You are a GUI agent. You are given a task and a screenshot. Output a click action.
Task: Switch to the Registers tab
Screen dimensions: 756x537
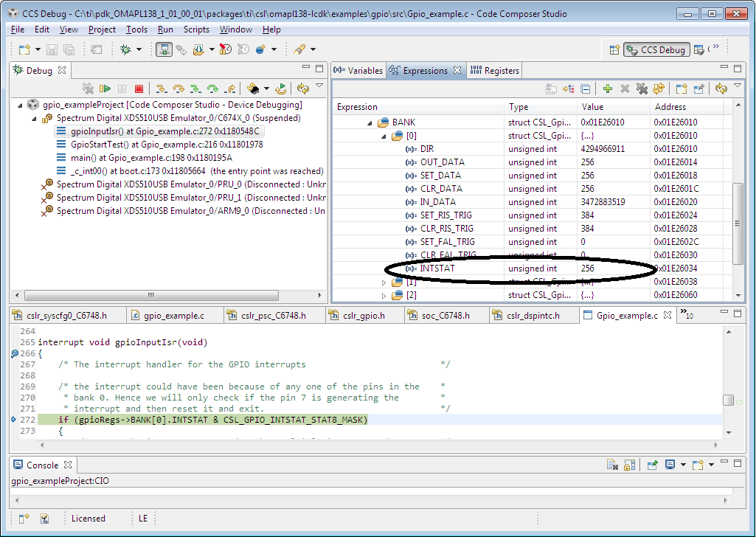tap(494, 70)
